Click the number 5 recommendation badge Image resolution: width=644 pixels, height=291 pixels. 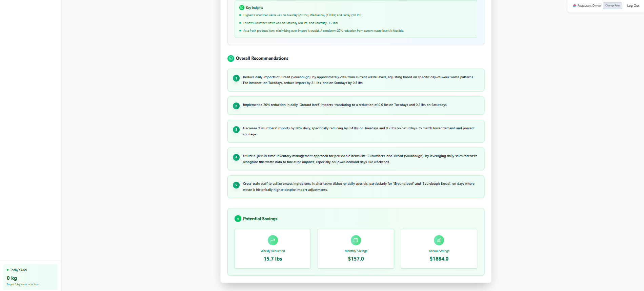236,185
